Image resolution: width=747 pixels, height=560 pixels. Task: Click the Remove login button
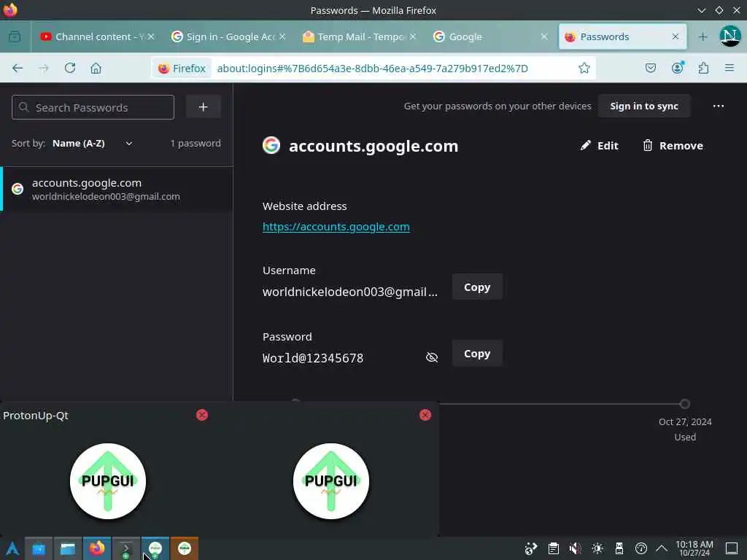coord(673,146)
